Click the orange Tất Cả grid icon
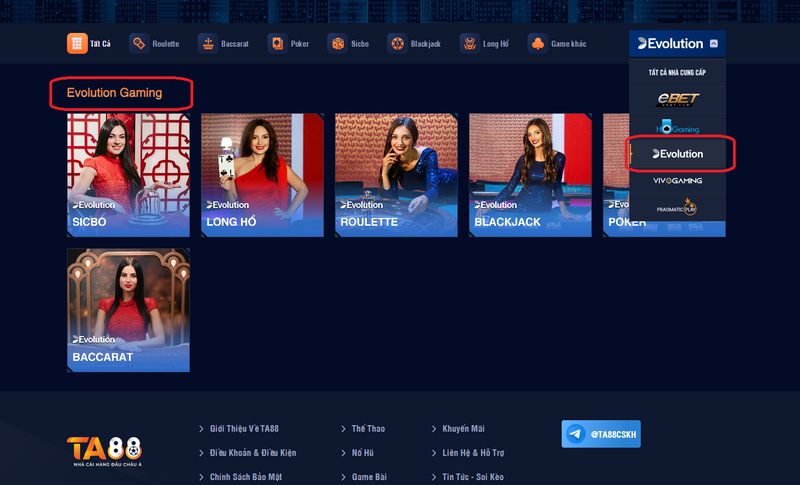 77,43
